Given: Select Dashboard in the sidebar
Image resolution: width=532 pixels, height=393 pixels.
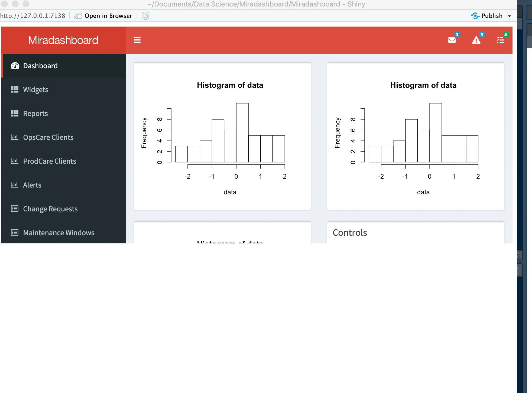Looking at the screenshot, I should click(x=41, y=66).
